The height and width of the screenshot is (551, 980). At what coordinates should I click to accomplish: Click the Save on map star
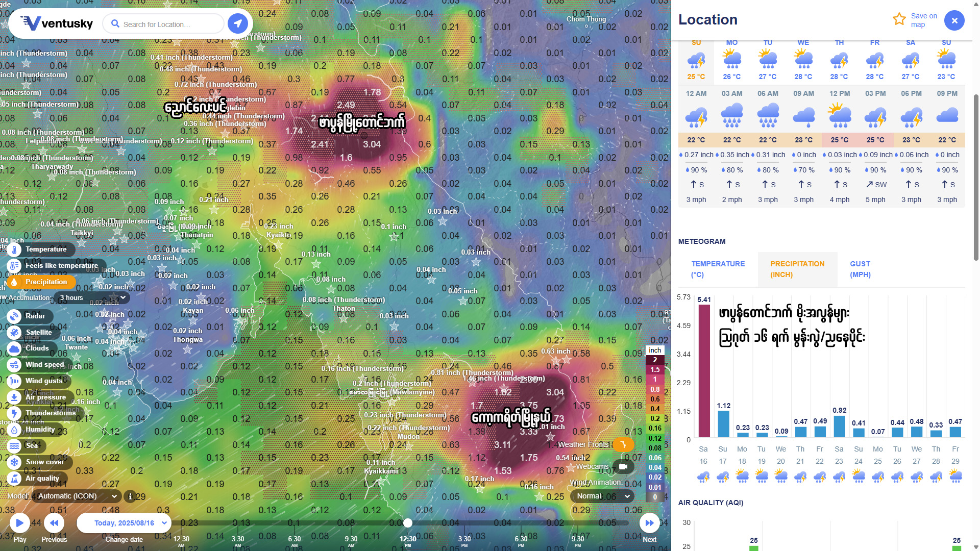(899, 19)
